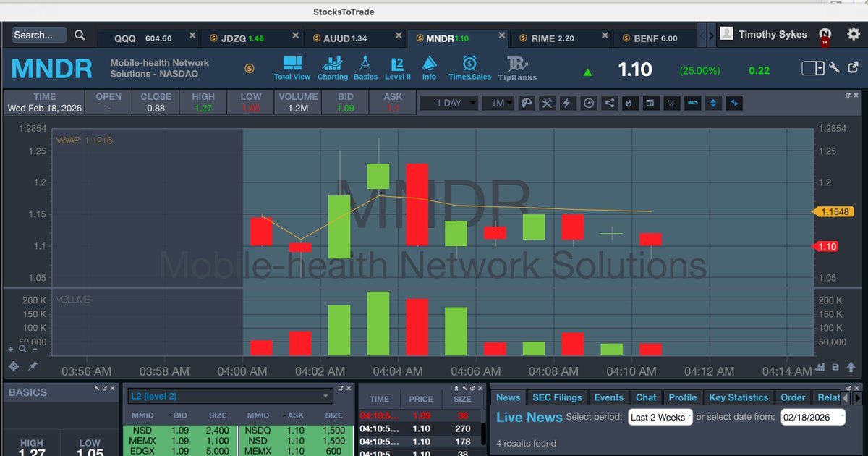The width and height of the screenshot is (868, 456).
Task: Click the NSDQ ask row
Action: click(x=298, y=429)
